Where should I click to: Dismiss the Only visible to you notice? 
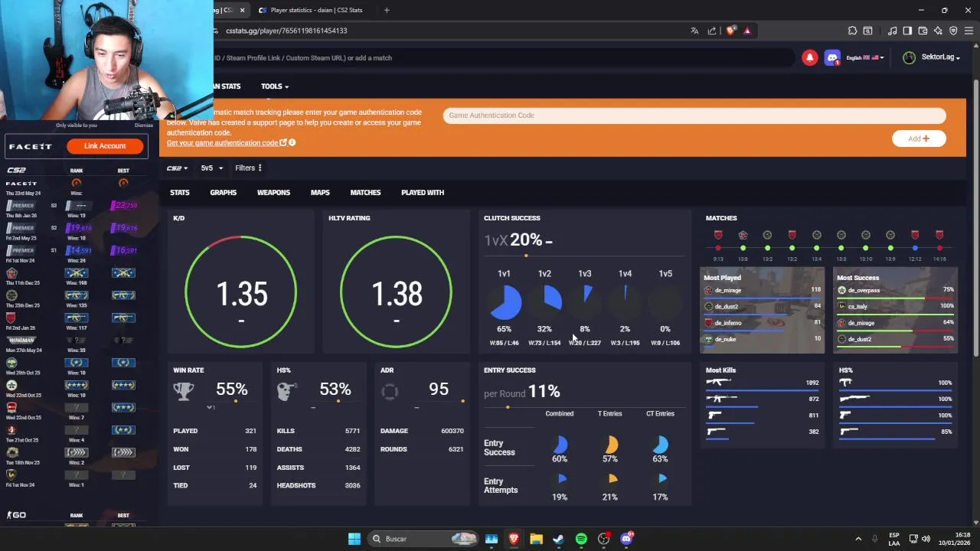(144, 126)
